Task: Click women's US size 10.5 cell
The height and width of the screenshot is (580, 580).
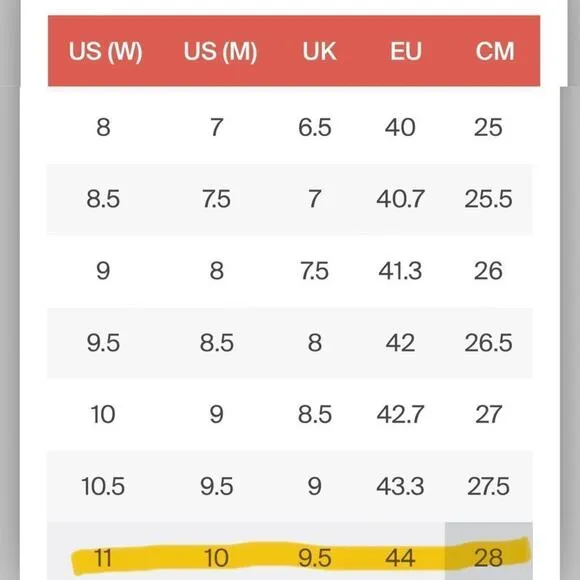Action: tap(103, 486)
